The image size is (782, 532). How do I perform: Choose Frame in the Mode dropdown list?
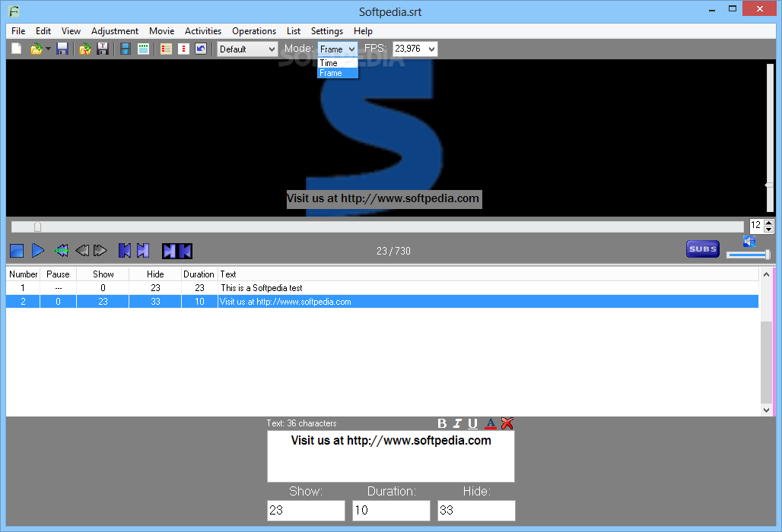338,73
